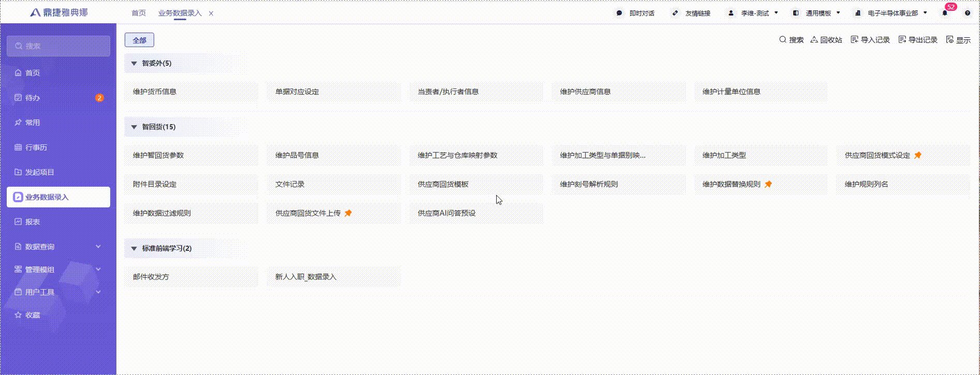Collapse the 标准前端学习(2) group
The image size is (980, 375).
134,249
